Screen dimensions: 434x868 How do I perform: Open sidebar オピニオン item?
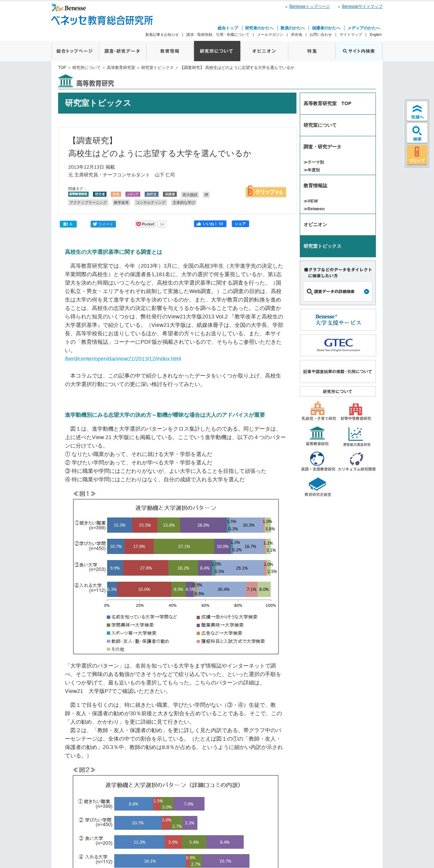pos(338,224)
